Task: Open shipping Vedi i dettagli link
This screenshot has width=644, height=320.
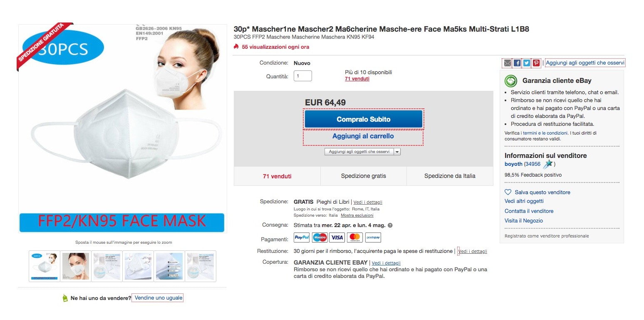Action: (x=368, y=202)
